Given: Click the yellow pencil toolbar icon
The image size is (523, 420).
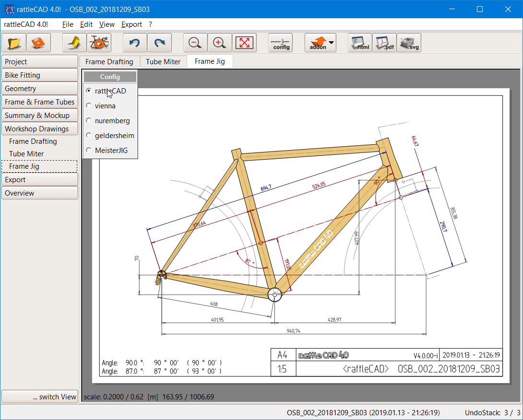Looking at the screenshot, I should point(75,43).
